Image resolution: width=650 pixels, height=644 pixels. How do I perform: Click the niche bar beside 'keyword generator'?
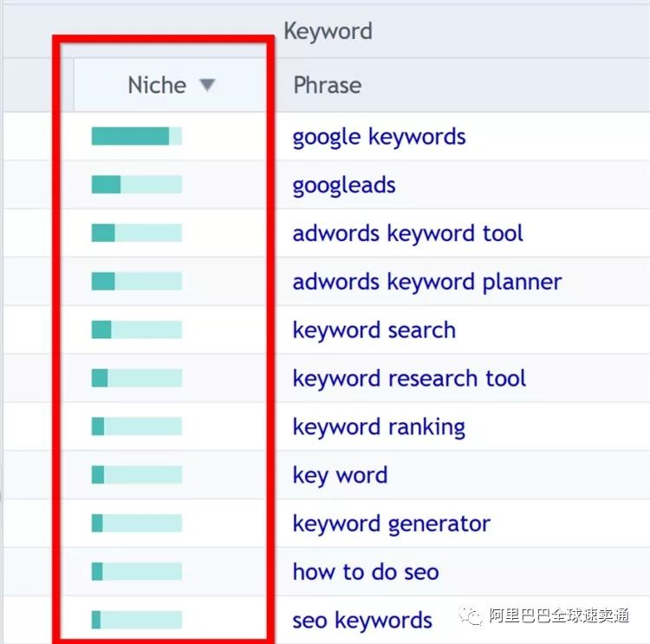click(x=137, y=524)
